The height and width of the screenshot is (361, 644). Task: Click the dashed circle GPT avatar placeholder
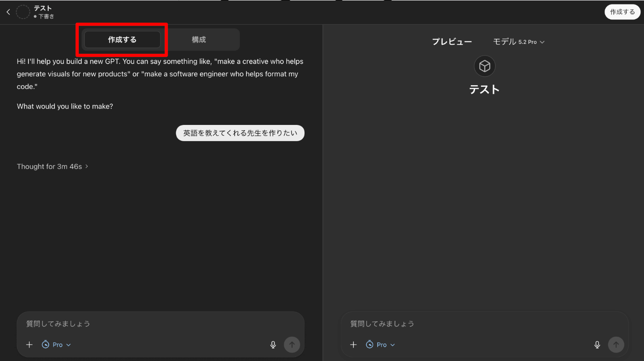(23, 12)
